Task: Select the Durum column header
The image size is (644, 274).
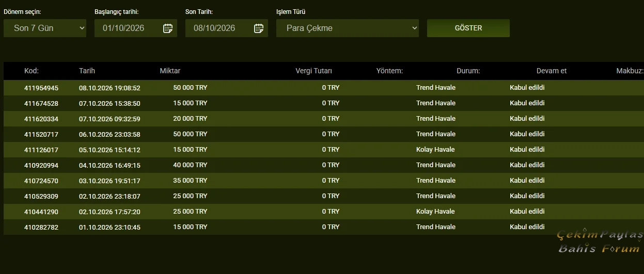Action: coord(468,71)
